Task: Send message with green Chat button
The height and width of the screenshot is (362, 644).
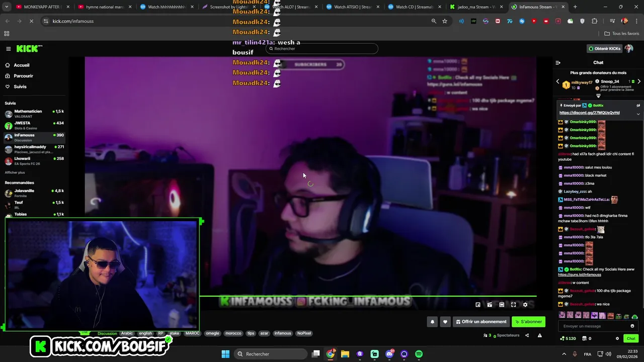Action: click(631, 338)
